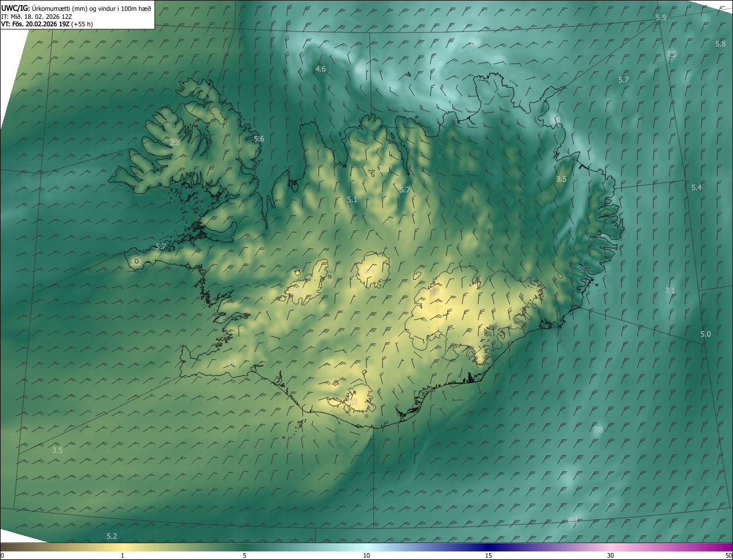Click the map value label 4.6

click(321, 69)
